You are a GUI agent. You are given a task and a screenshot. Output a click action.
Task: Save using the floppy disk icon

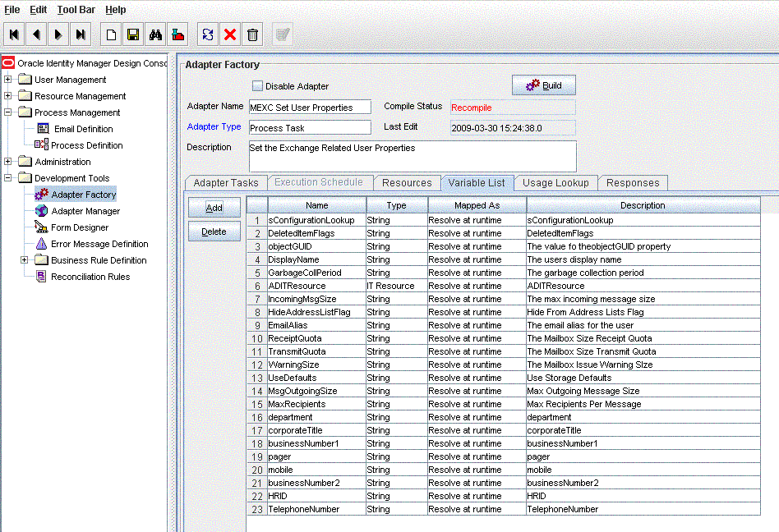coord(132,34)
